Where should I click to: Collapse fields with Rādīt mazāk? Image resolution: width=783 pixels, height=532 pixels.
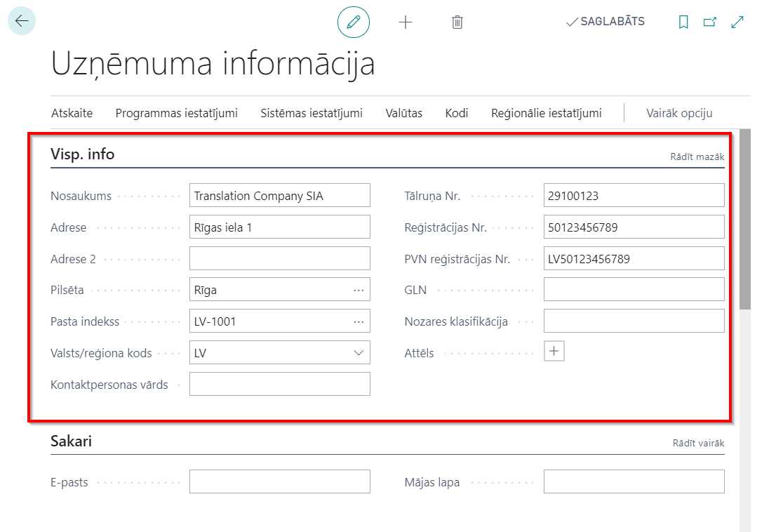tap(697, 157)
